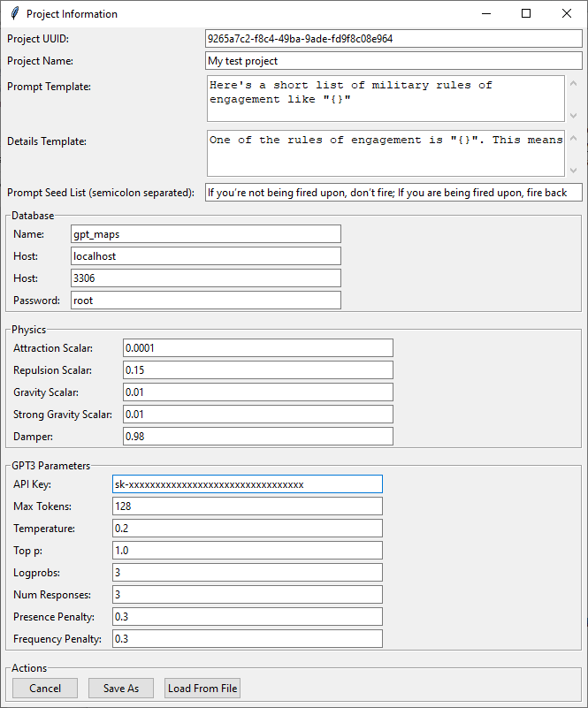Click the Save As button
The height and width of the screenshot is (708, 588).
[121, 689]
